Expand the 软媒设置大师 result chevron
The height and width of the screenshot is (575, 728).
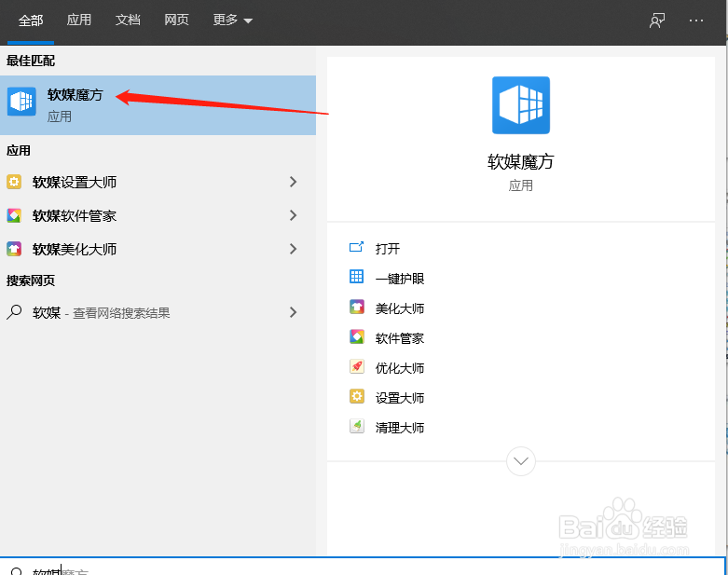[293, 182]
